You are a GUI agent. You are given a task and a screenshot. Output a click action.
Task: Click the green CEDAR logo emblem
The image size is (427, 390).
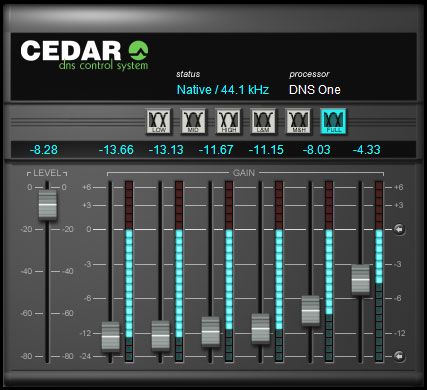[139, 50]
